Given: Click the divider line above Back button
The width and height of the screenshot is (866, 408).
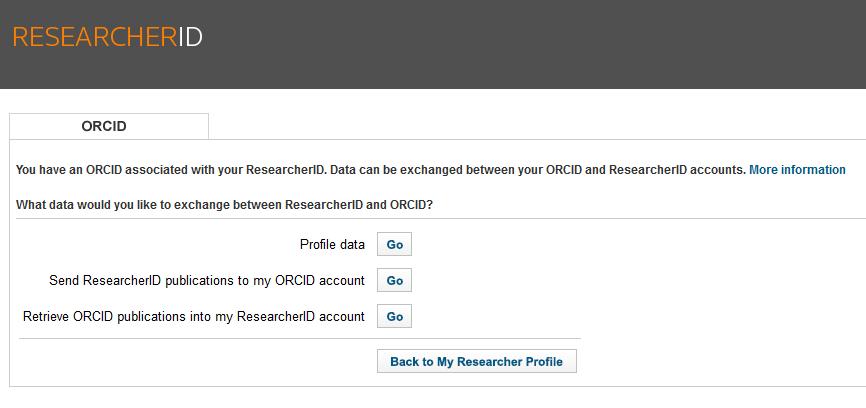Looking at the screenshot, I should click(x=300, y=338).
